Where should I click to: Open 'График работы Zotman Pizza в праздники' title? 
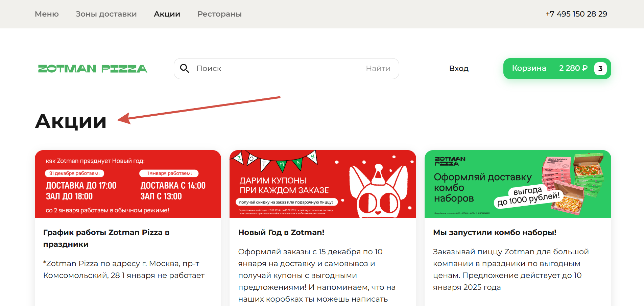click(x=106, y=238)
